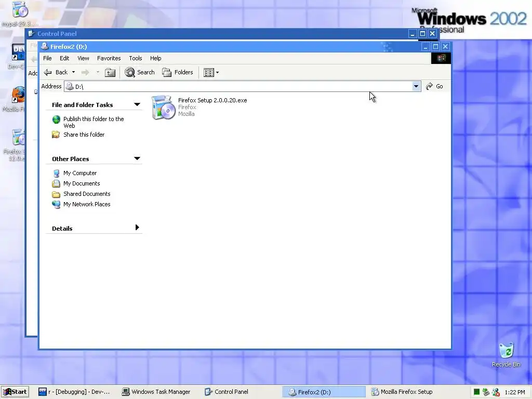Click the My Documents sidebar icon
Image resolution: width=532 pixels, height=399 pixels.
[56, 184]
